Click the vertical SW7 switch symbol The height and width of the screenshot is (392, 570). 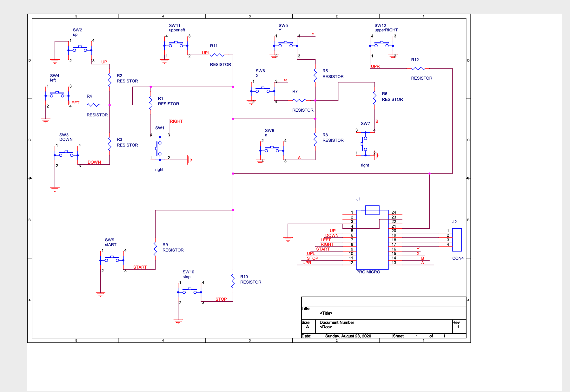click(364, 144)
